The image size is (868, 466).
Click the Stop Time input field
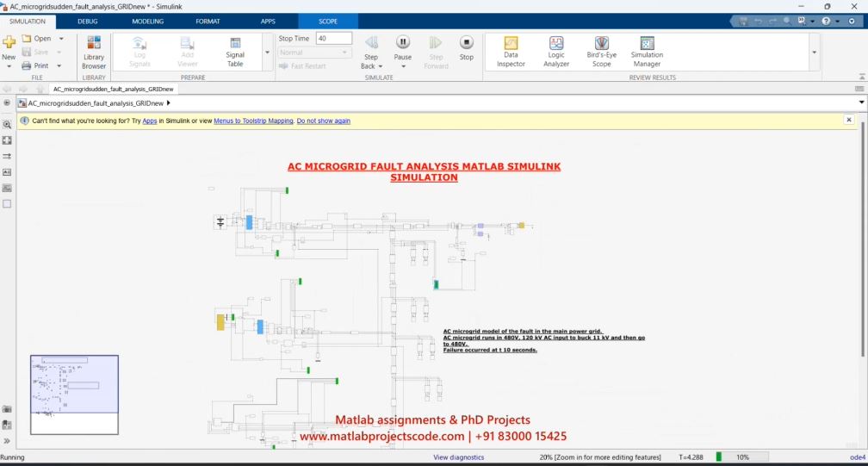click(x=333, y=39)
